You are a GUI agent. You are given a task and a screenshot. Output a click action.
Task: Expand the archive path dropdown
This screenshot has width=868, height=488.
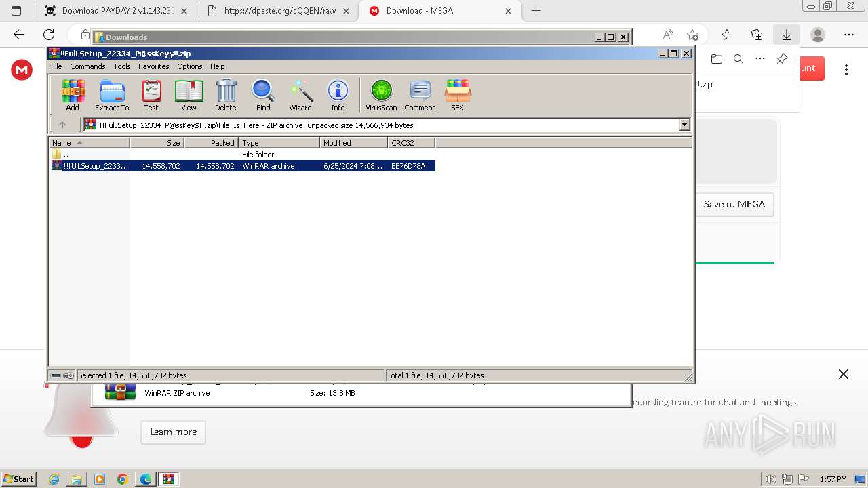coord(684,125)
